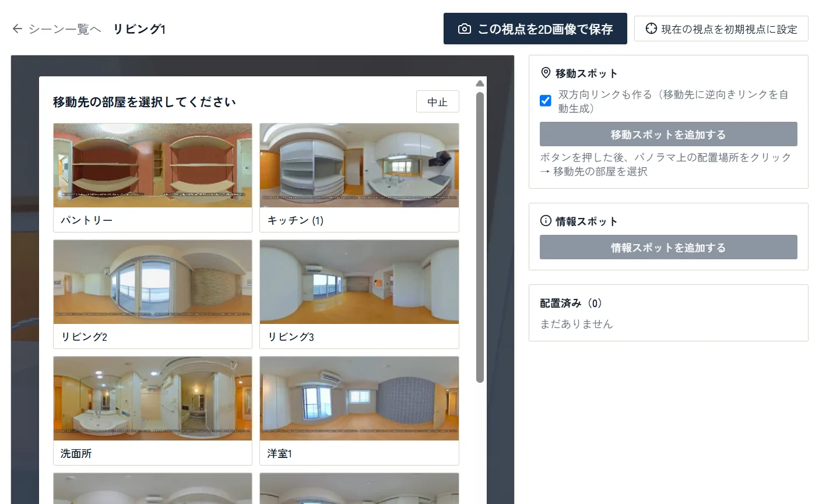The width and height of the screenshot is (819, 504).
Task: Go back via シーン一覧へ link
Action: (56, 29)
